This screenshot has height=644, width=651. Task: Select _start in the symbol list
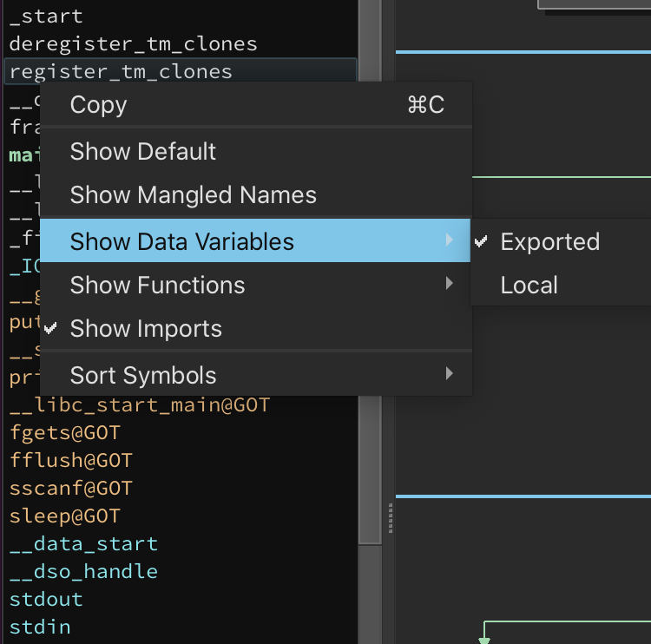[46, 16]
